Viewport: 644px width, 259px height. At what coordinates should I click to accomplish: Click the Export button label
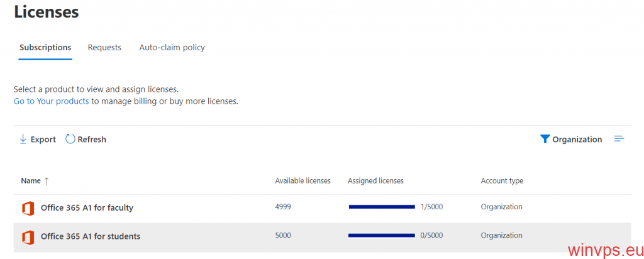[43, 140]
